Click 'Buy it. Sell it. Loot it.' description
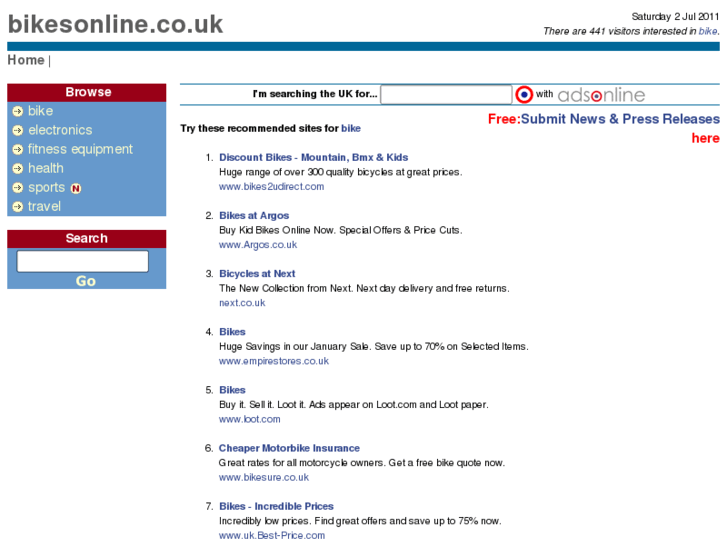The image size is (727, 545). click(x=354, y=405)
